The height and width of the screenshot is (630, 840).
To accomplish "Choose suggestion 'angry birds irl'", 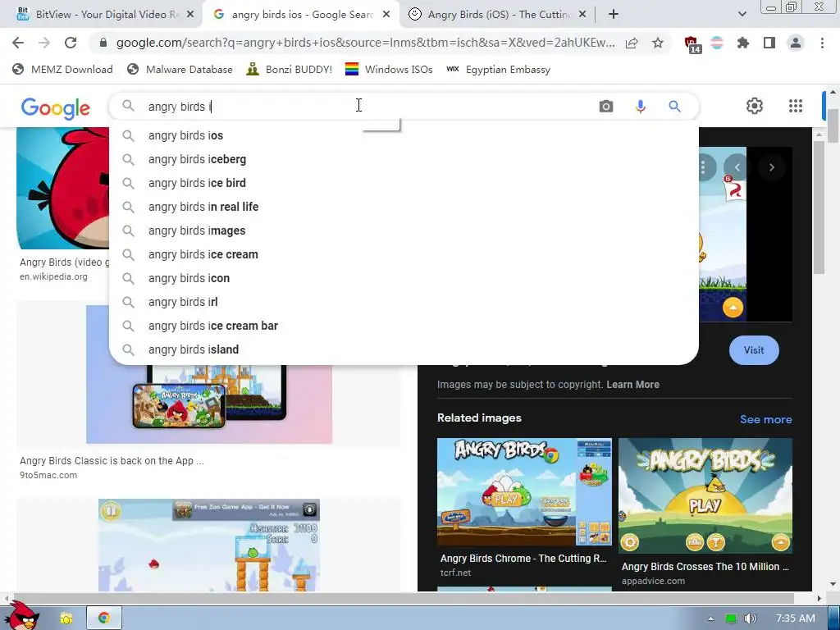I will click(404, 302).
